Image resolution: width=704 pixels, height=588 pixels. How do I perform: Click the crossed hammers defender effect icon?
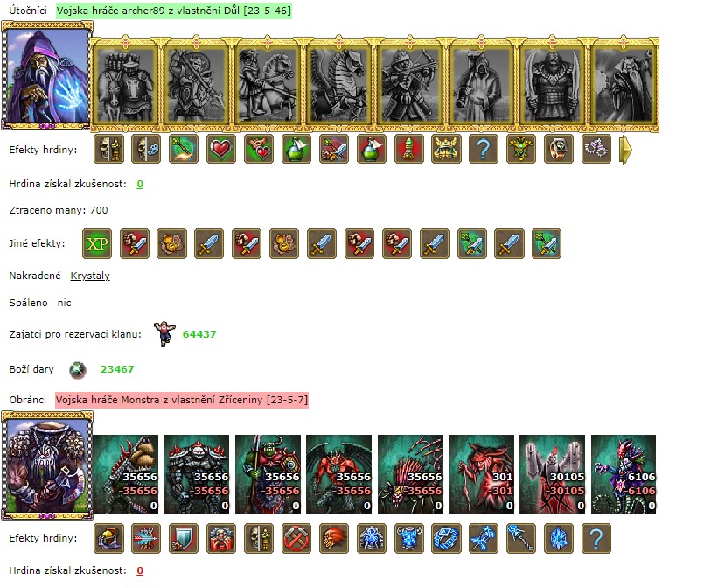coord(296,538)
